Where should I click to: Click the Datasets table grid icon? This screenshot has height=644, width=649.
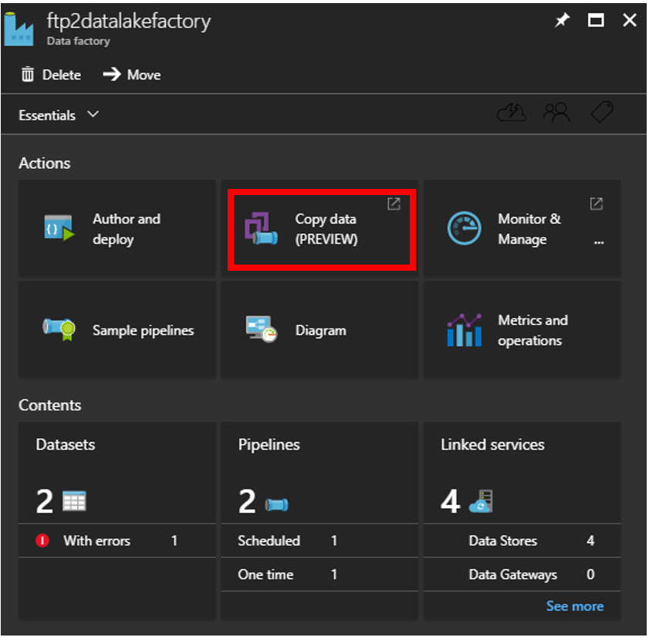click(75, 501)
